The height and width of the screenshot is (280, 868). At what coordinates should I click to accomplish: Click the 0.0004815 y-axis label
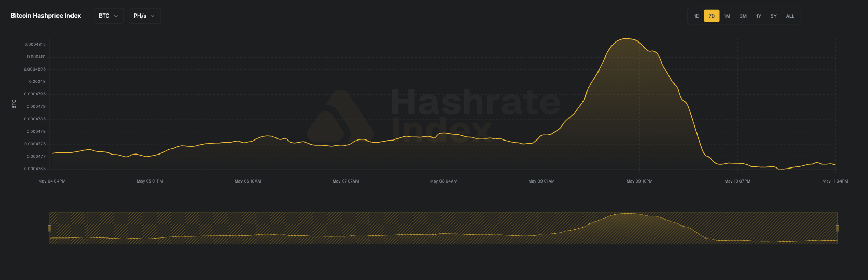[35, 45]
